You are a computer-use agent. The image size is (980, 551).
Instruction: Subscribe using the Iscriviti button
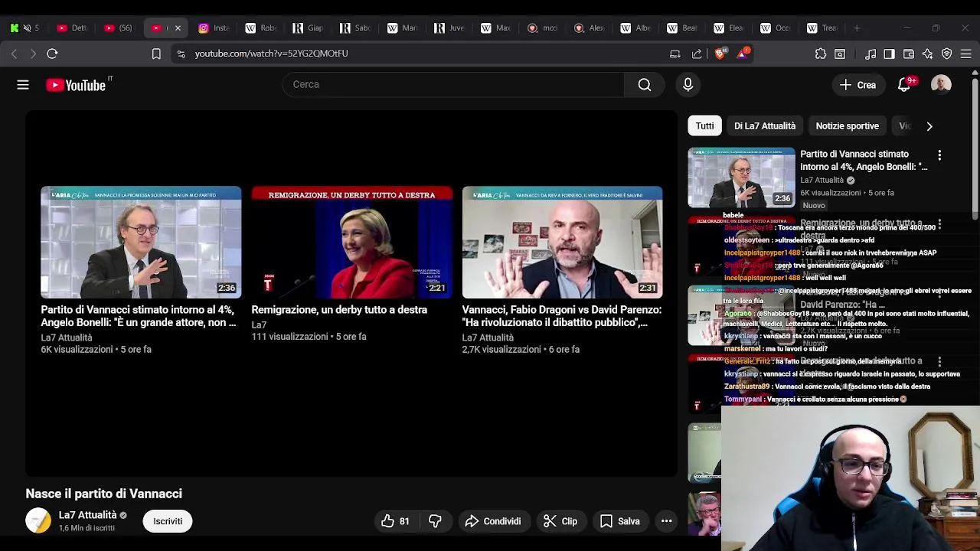tap(168, 521)
